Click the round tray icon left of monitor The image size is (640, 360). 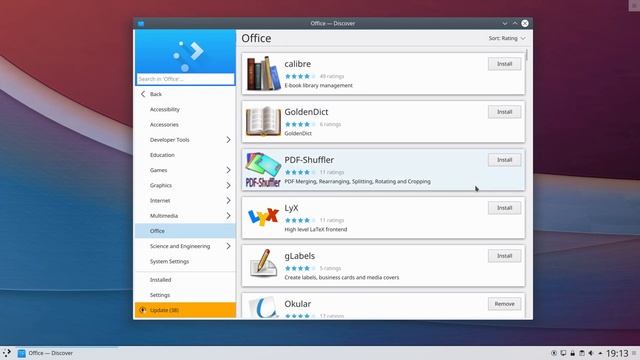point(554,353)
